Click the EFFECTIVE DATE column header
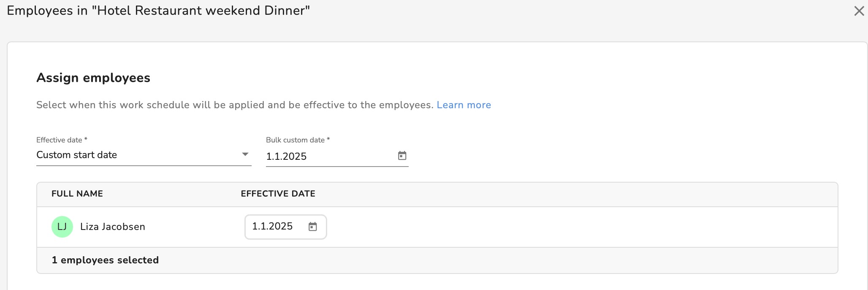Viewport: 868px width, 290px height. click(278, 194)
